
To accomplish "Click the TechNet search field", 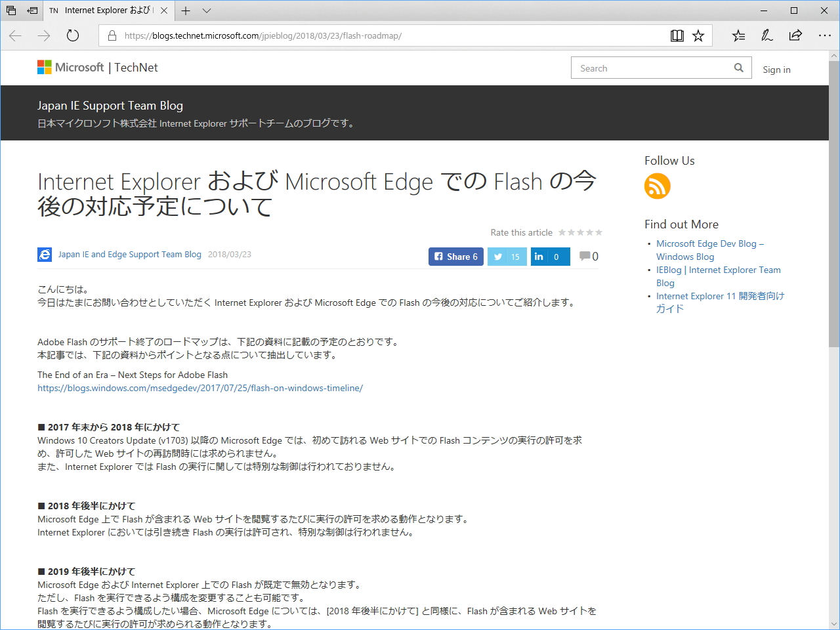I will click(650, 67).
